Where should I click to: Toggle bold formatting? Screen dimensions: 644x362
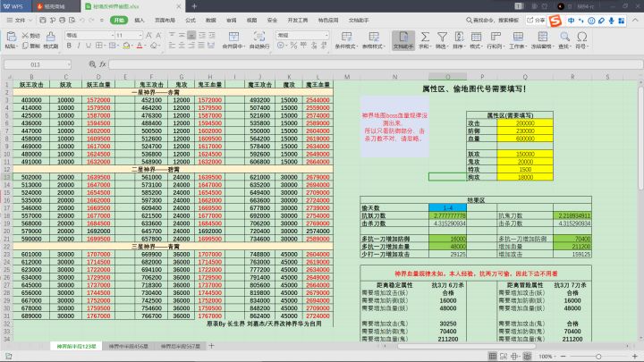click(69, 46)
